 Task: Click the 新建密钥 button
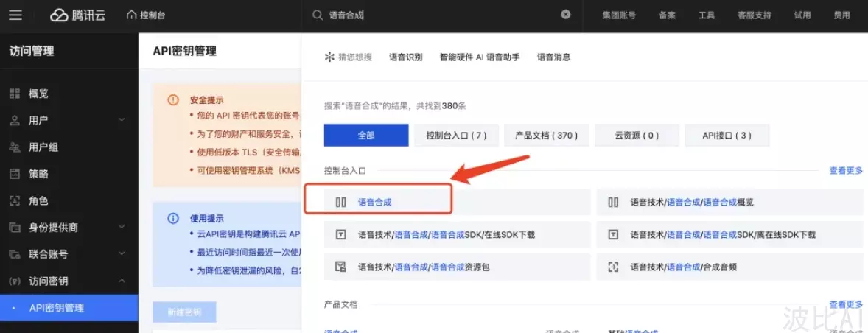pos(184,312)
